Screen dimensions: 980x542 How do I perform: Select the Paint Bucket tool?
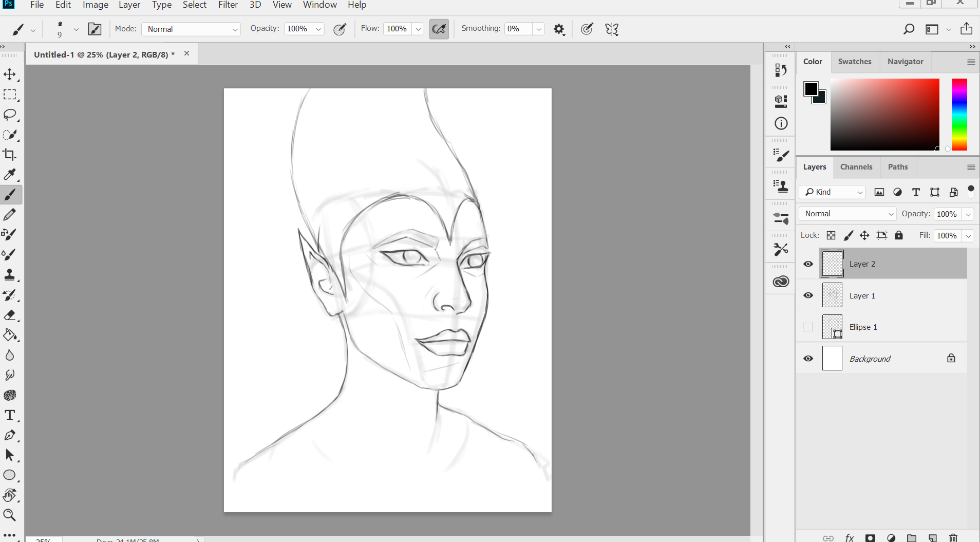pyautogui.click(x=10, y=335)
